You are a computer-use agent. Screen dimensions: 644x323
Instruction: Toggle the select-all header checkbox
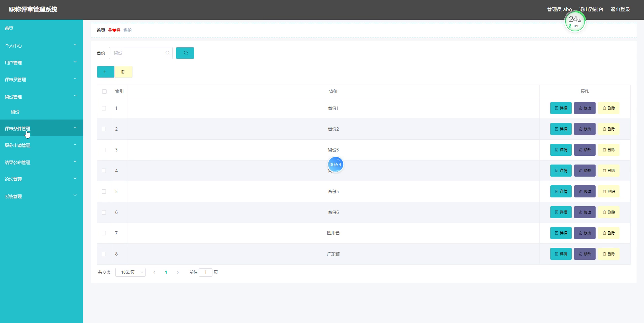[x=104, y=91]
